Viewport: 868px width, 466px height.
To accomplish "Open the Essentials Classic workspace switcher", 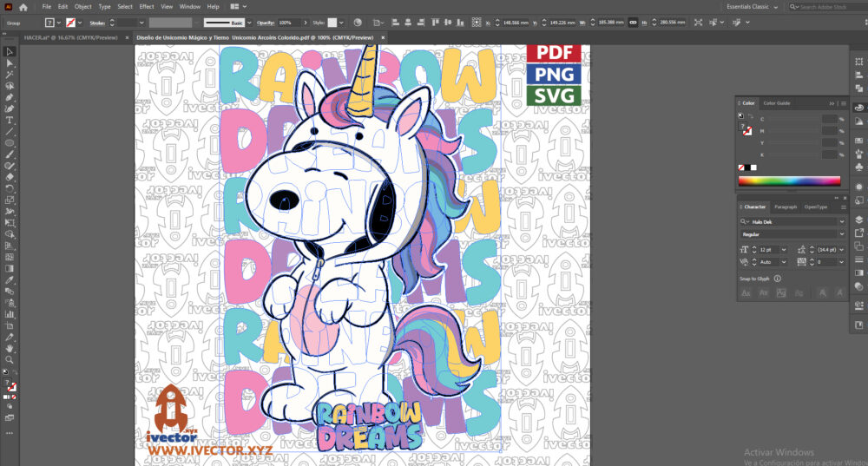I will (x=752, y=7).
